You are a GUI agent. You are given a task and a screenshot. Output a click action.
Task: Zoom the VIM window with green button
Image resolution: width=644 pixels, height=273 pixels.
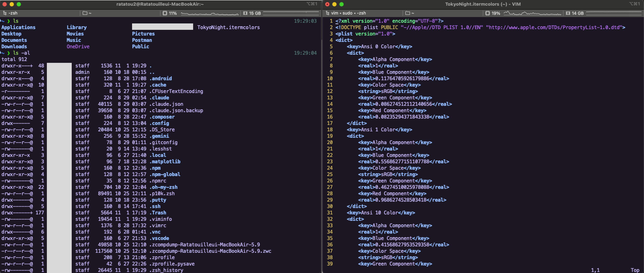tap(342, 4)
